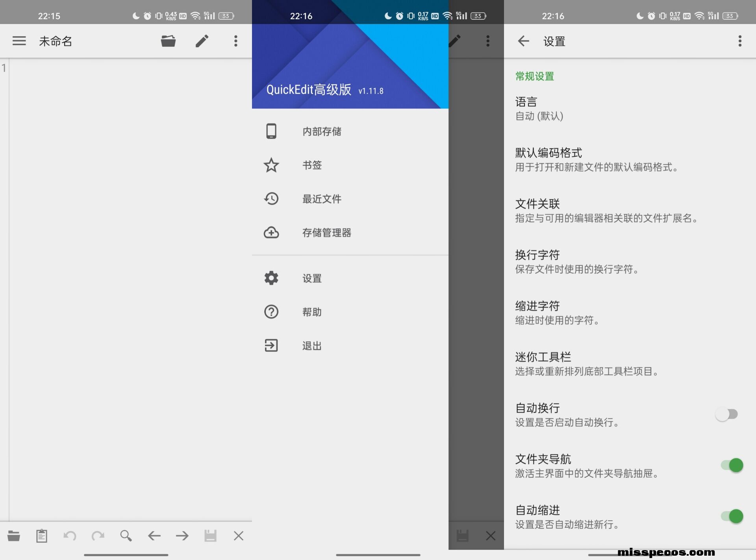
Task: Tap the empty editor text area
Action: pyautogui.click(x=130, y=290)
